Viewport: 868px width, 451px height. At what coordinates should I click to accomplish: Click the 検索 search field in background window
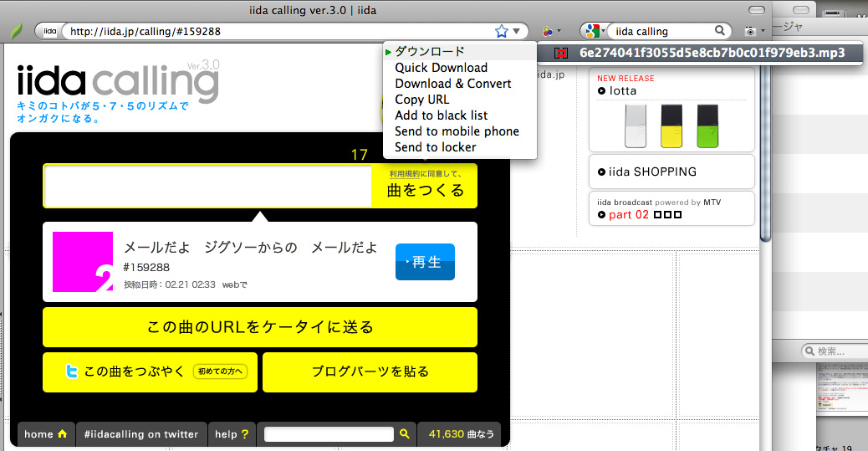[x=836, y=351]
